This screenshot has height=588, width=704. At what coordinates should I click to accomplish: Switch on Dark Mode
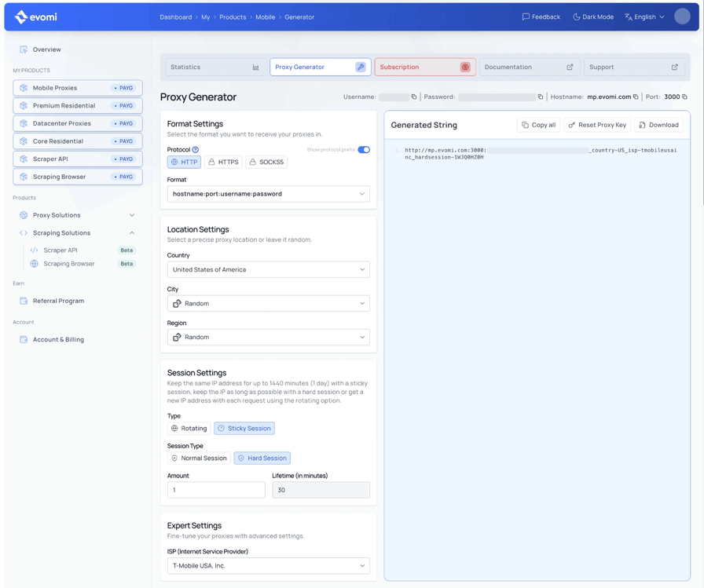[593, 17]
